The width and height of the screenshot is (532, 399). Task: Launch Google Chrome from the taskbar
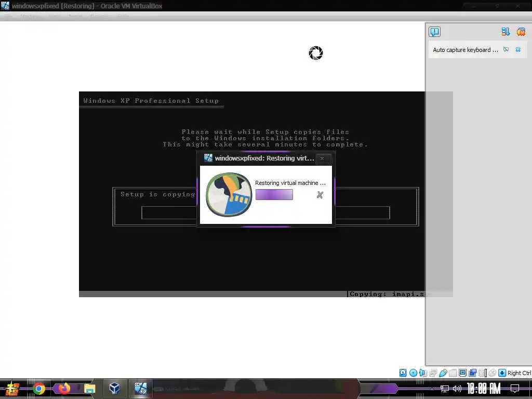pos(38,389)
